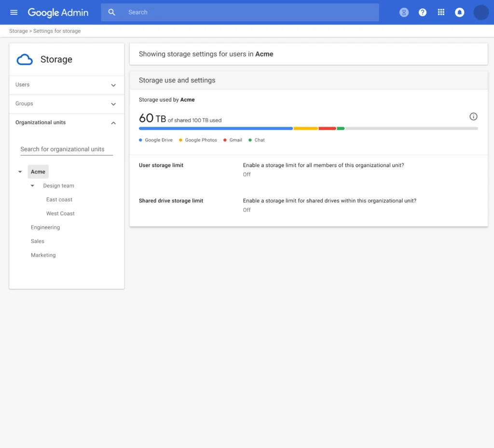Select the Settings for storage breadcrumb

pyautogui.click(x=57, y=30)
